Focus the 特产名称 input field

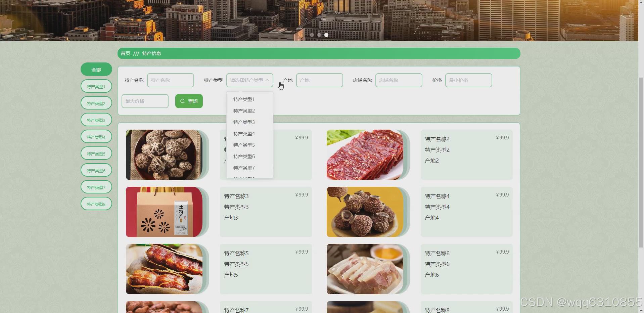171,80
